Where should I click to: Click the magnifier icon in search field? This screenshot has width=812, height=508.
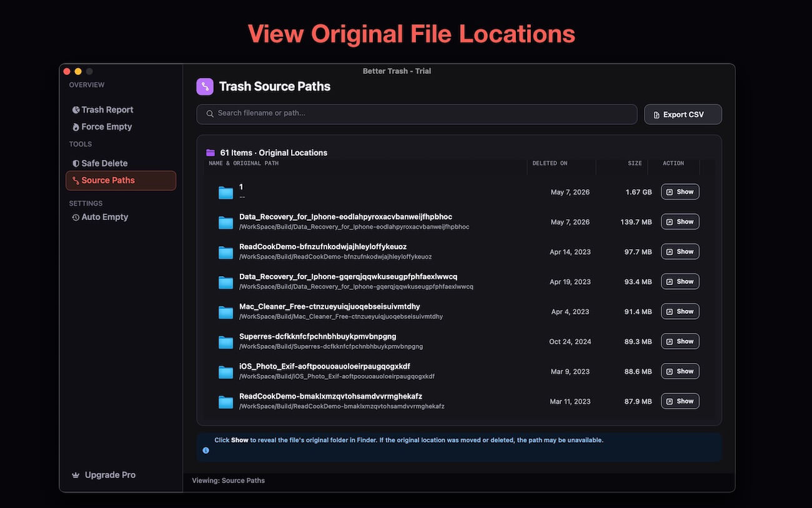pos(209,114)
